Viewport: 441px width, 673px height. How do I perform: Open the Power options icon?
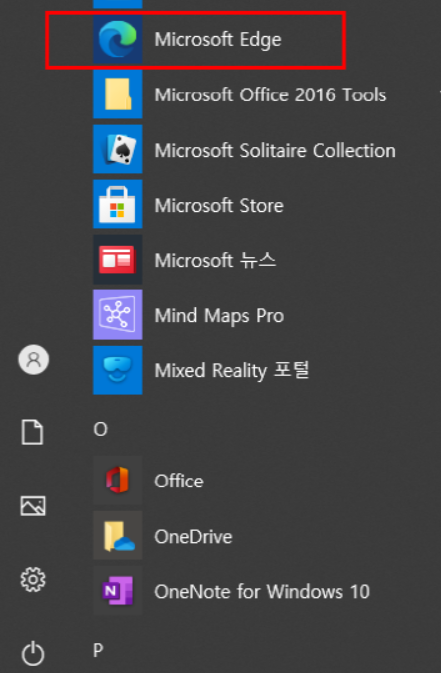click(33, 653)
